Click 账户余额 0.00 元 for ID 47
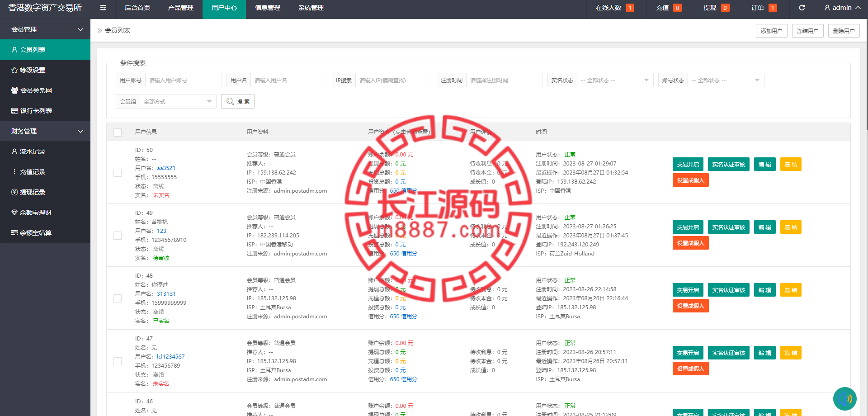This screenshot has height=416, width=868. tap(404, 343)
